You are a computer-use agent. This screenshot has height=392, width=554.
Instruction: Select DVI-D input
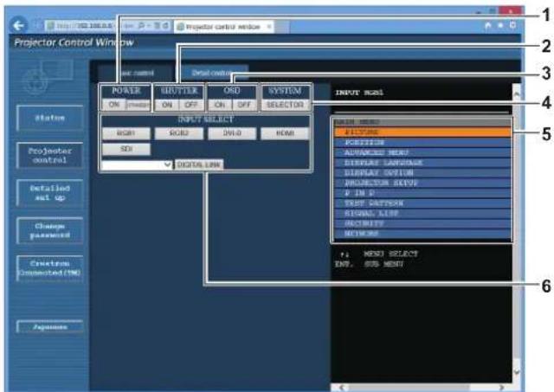coord(232,133)
